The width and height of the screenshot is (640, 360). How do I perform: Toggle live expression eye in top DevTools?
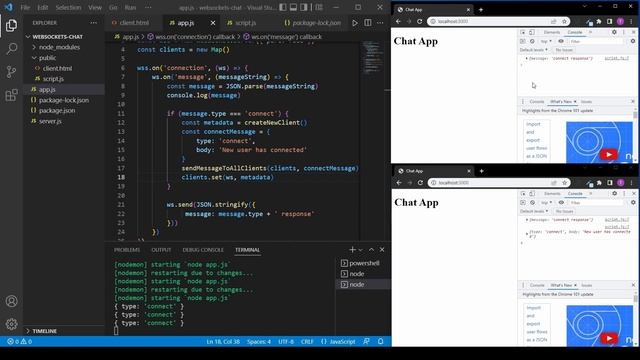coord(561,41)
